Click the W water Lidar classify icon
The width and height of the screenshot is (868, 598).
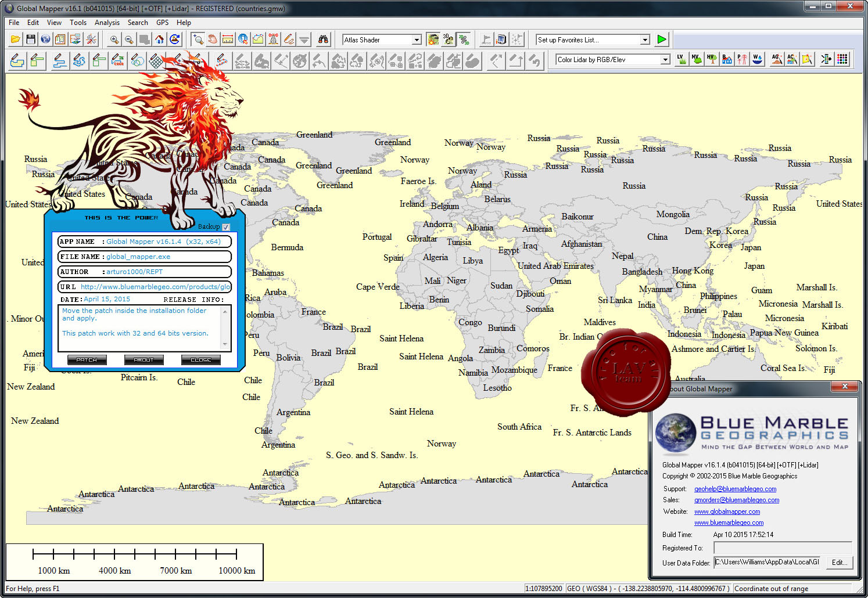(x=757, y=59)
